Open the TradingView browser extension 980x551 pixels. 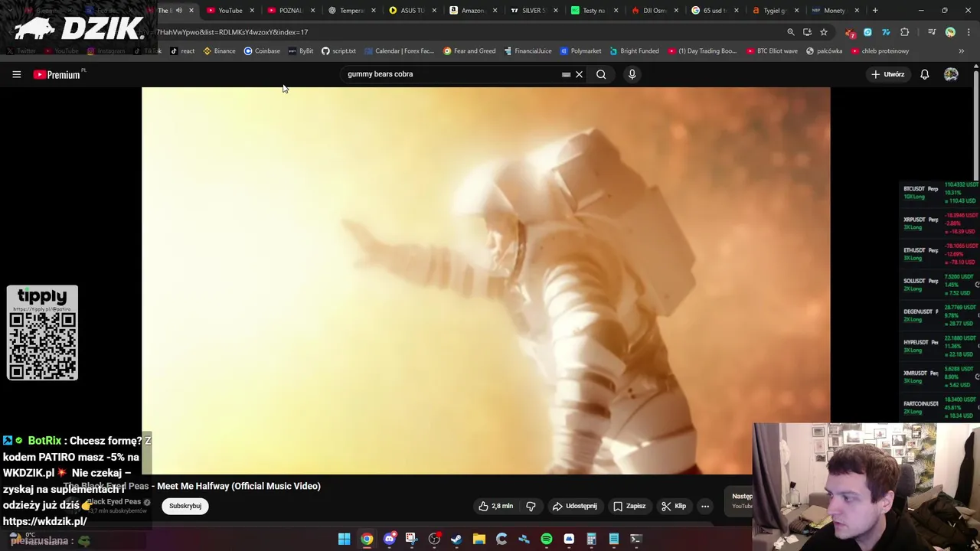[886, 32]
